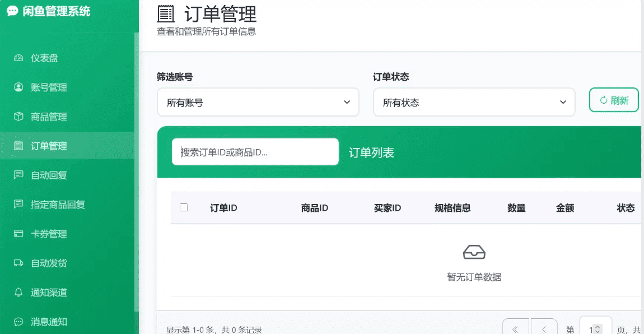Click the auto delivery truck icon
644x334 pixels.
point(18,263)
